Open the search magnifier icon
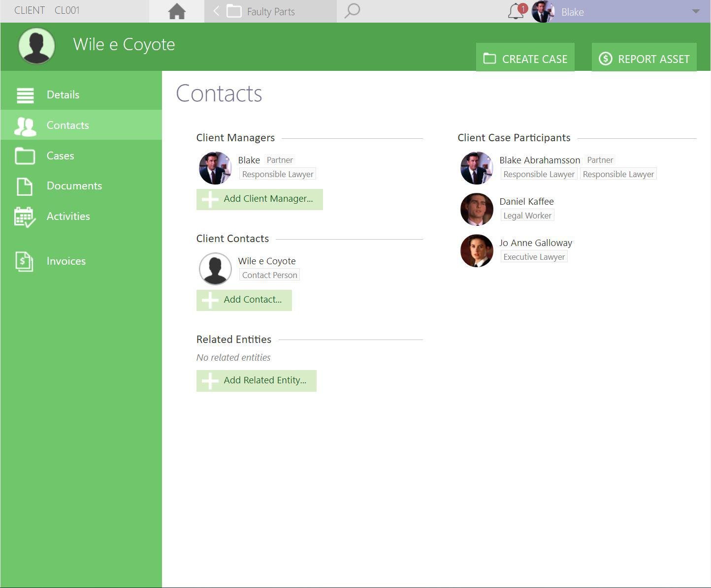This screenshot has height=588, width=711. coord(352,11)
